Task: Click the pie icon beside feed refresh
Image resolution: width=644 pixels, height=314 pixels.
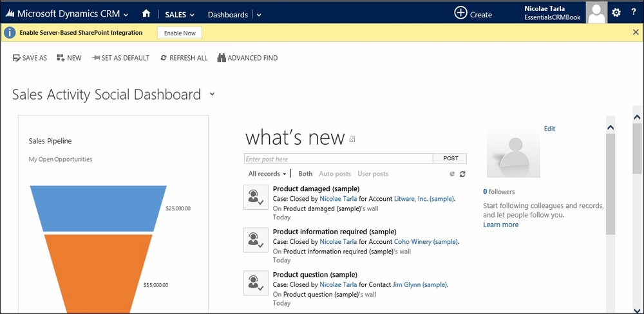Action: pyautogui.click(x=452, y=174)
